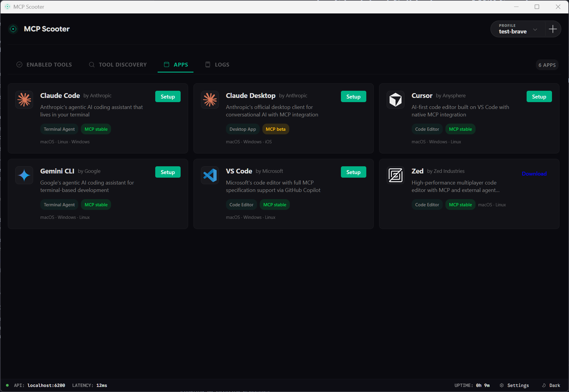Click the checkmark icon beside Enabled Tools
The image size is (569, 392).
tap(19, 64)
